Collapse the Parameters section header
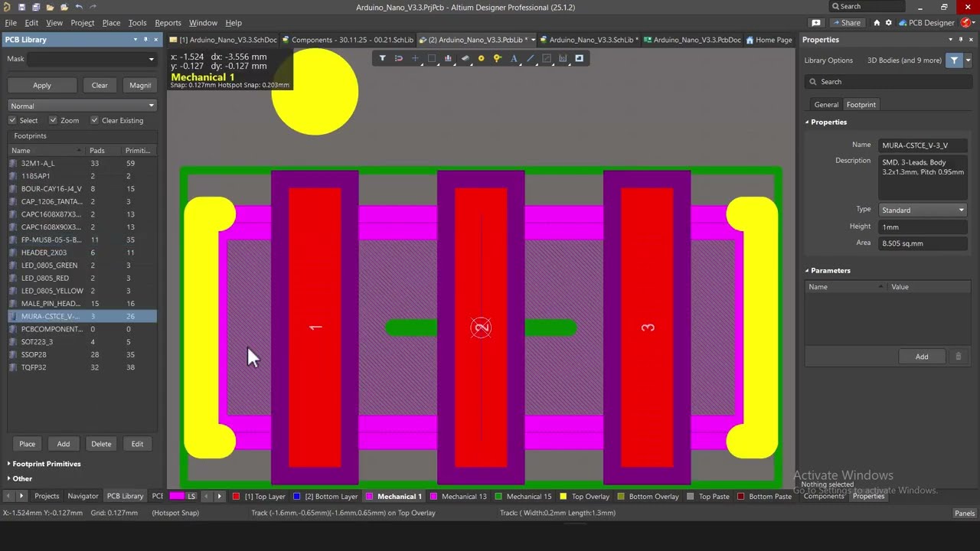The height and width of the screenshot is (551, 980). click(828, 271)
